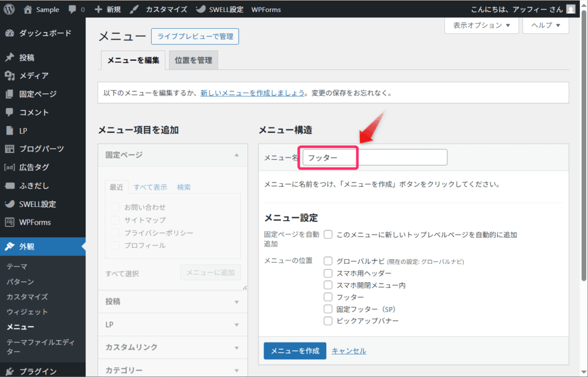Check プライバシーポリシー page checkbox
Screen dimensions: 588x377
[x=115, y=233]
